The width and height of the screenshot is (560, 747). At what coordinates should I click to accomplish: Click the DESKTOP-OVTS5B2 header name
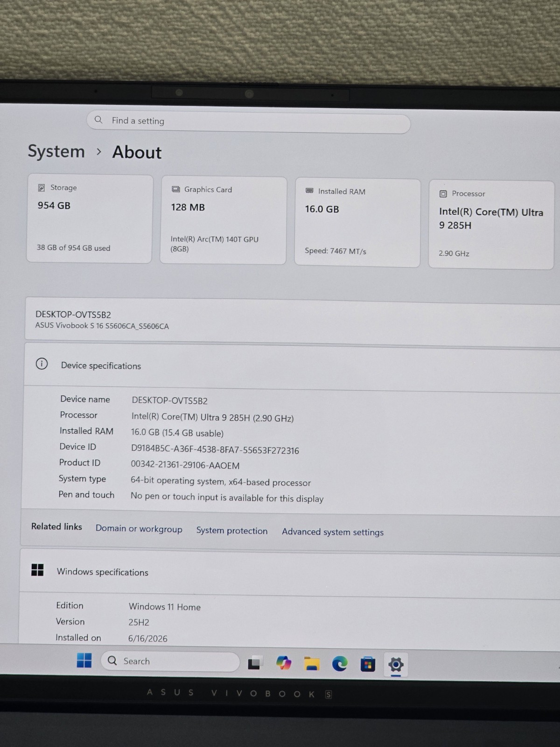[x=73, y=315]
